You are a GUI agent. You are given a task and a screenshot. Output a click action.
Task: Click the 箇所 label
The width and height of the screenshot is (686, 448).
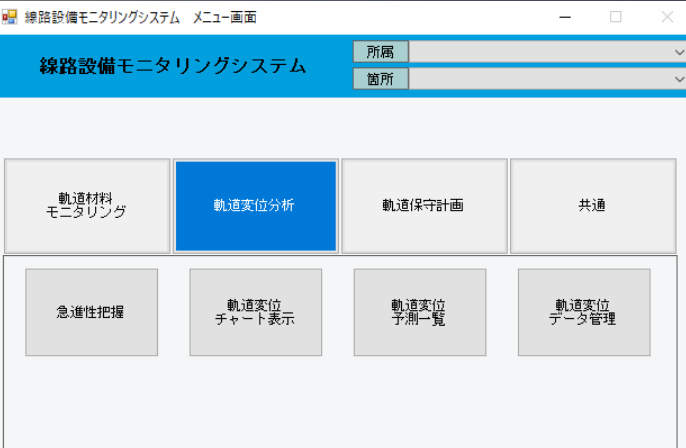(x=381, y=79)
